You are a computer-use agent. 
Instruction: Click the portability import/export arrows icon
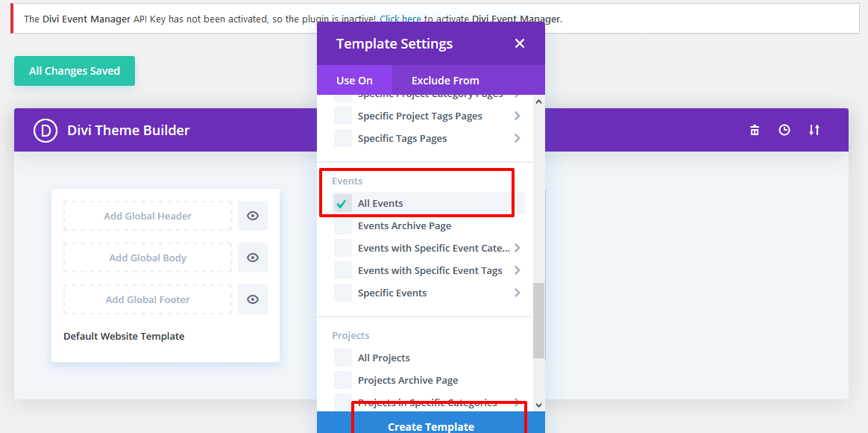814,131
